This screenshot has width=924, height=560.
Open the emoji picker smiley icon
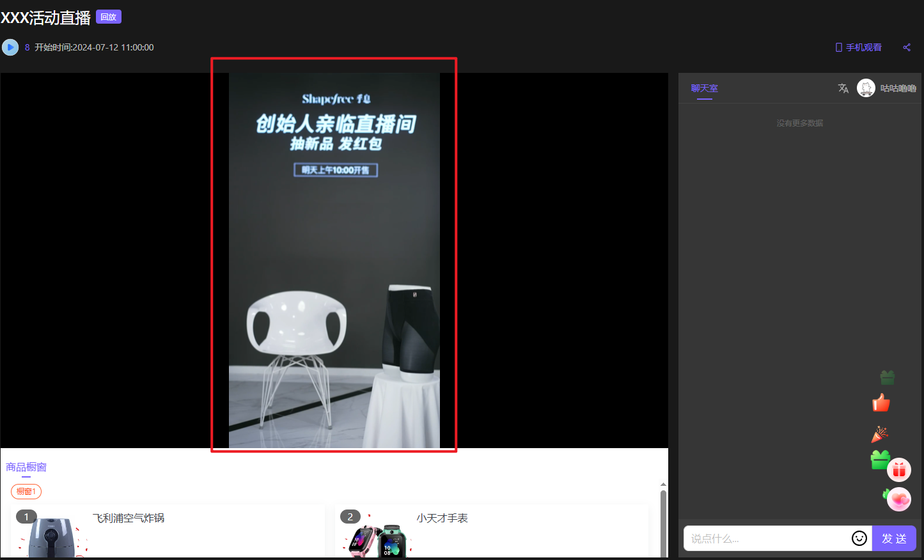tap(859, 538)
